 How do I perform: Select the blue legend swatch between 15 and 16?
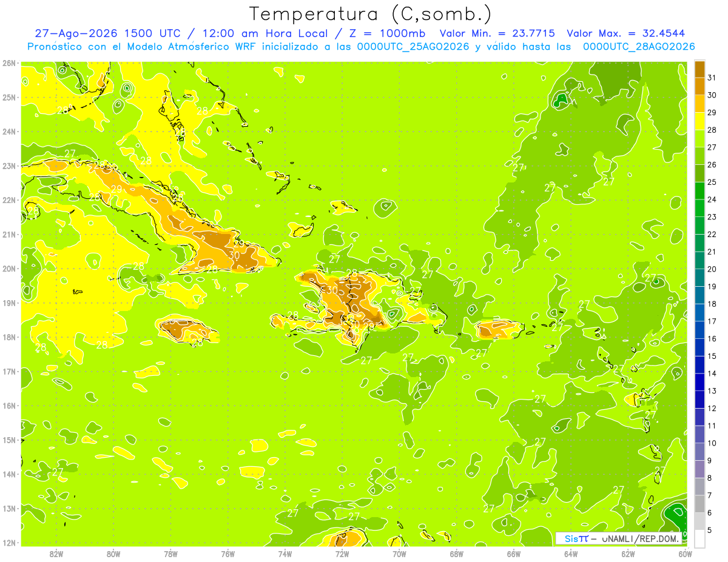pos(699,347)
